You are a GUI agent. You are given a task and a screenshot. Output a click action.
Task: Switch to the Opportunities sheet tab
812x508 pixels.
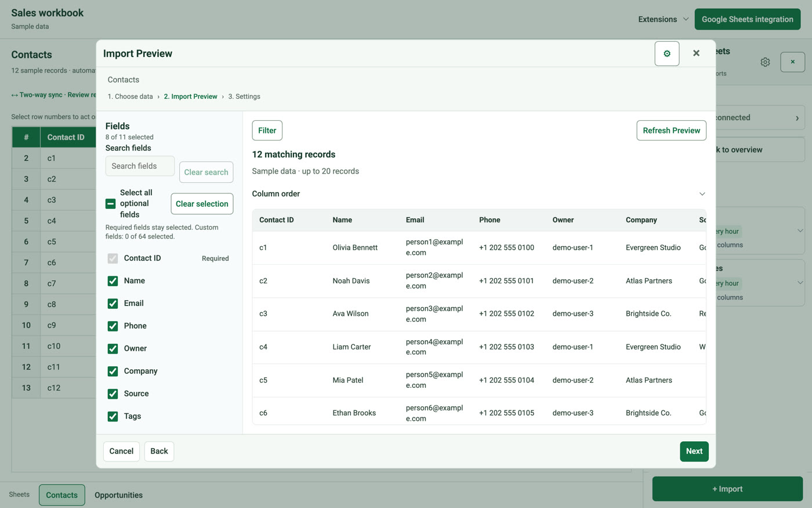click(x=119, y=495)
